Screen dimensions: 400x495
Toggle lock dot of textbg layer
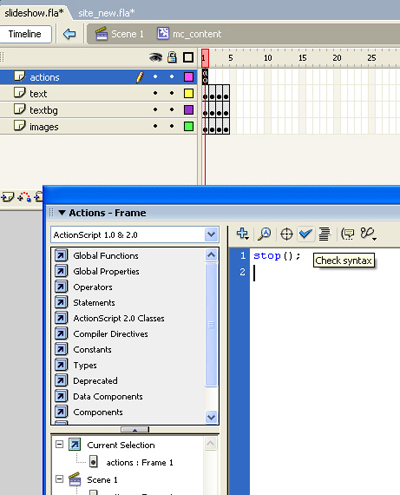pyautogui.click(x=172, y=109)
